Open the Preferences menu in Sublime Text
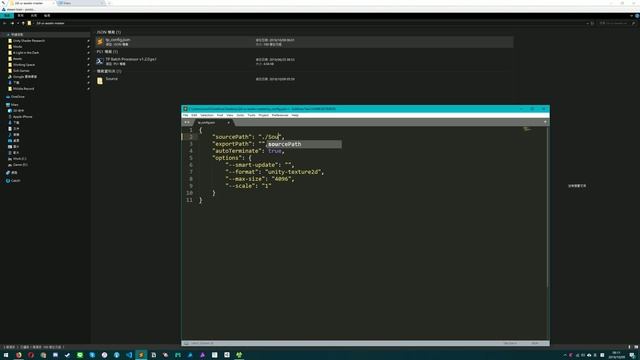The image size is (640, 360). [280, 116]
